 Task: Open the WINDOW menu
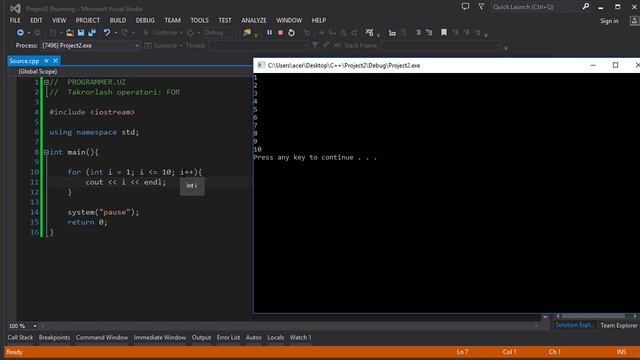(x=289, y=20)
